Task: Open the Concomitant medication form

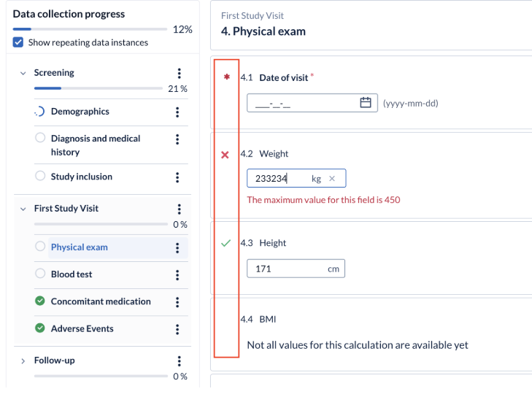Action: [101, 301]
